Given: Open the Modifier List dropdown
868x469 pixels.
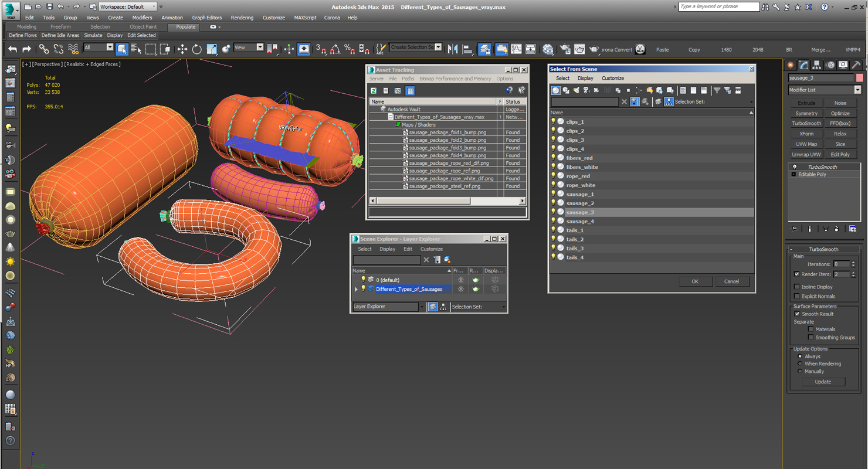Looking at the screenshot, I should tap(825, 90).
